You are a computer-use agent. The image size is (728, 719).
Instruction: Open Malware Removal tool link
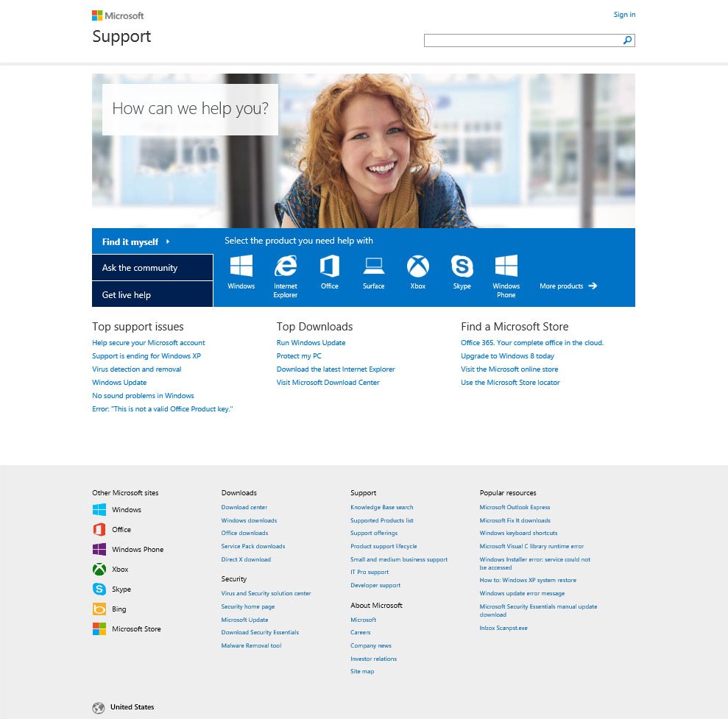click(251, 645)
